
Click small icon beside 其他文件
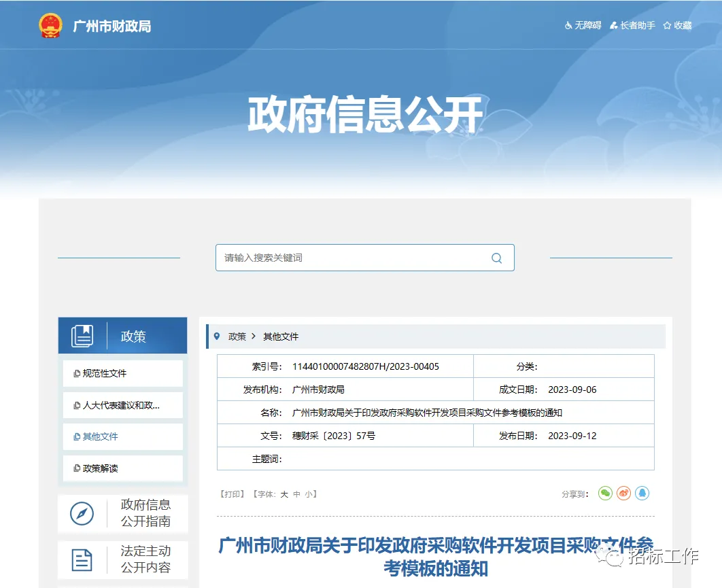[77, 436]
